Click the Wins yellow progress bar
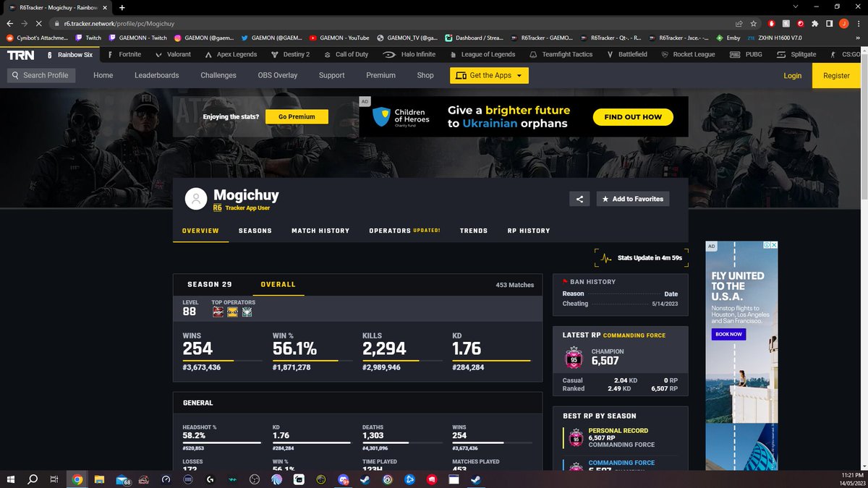 click(x=208, y=360)
